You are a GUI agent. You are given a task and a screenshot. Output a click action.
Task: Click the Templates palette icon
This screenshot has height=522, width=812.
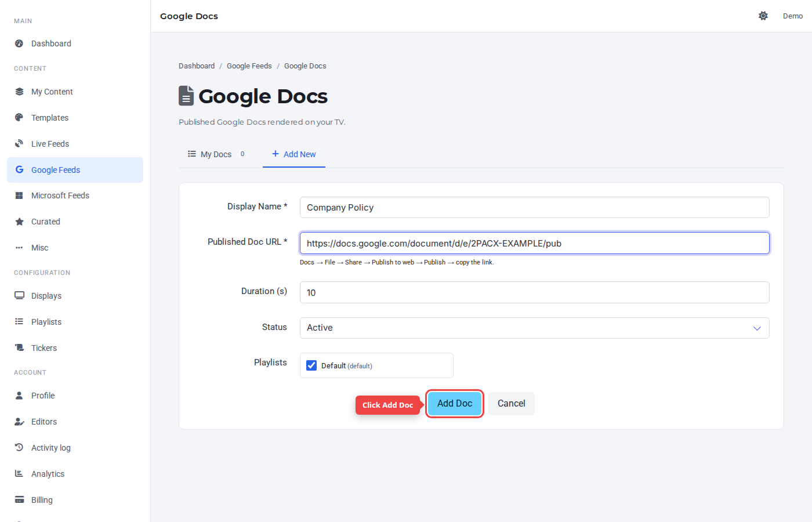click(19, 118)
